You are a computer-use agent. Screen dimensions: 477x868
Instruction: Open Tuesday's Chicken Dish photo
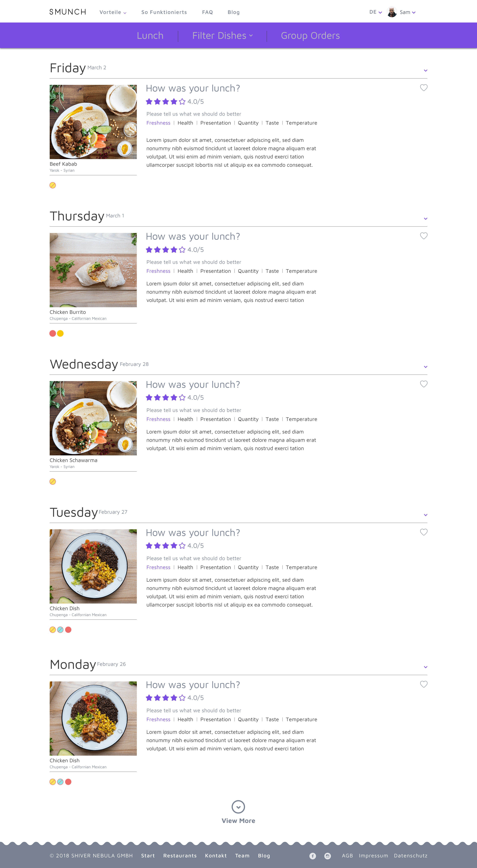coord(93,566)
